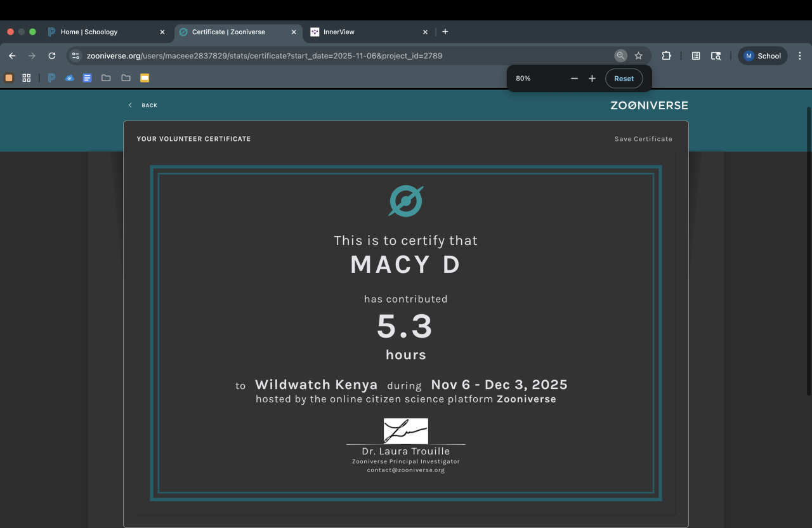Open the second bookmarks folder
The image size is (812, 528).
(x=126, y=78)
